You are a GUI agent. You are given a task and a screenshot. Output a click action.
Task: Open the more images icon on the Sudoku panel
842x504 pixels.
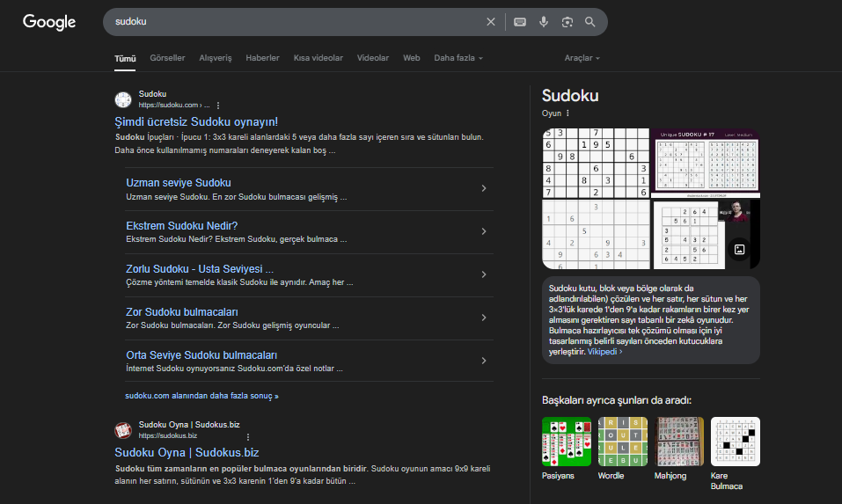(x=739, y=250)
